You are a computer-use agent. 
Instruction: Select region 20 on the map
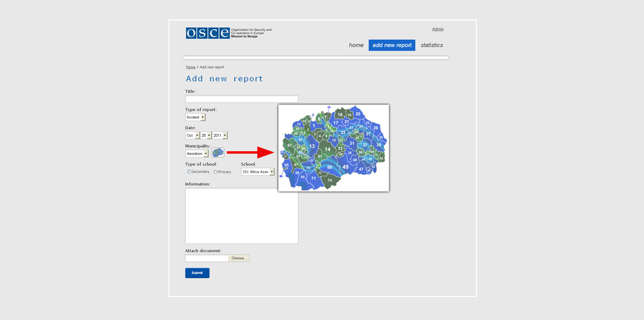coord(358,114)
